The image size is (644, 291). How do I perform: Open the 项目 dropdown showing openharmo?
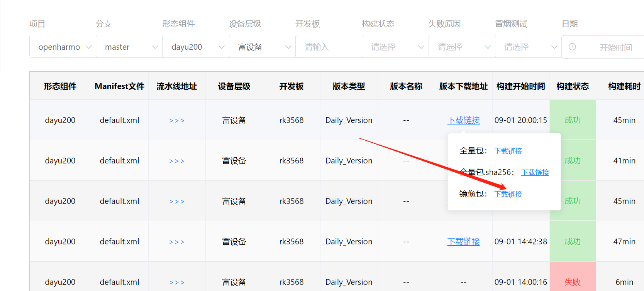tap(63, 47)
